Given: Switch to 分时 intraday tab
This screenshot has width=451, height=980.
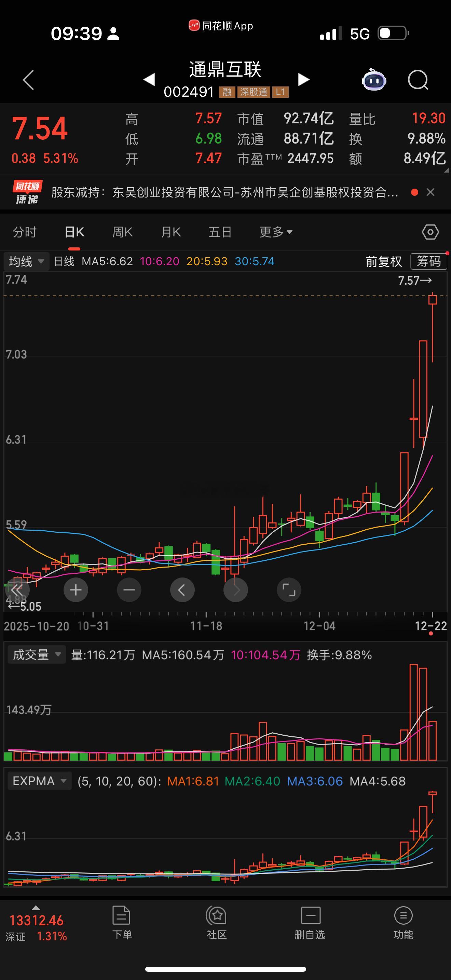Looking at the screenshot, I should (25, 232).
